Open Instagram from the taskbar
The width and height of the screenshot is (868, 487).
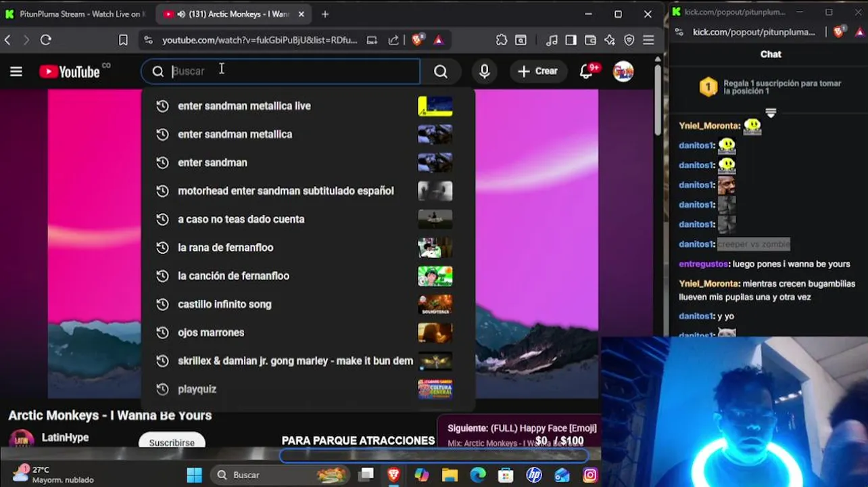coord(590,476)
